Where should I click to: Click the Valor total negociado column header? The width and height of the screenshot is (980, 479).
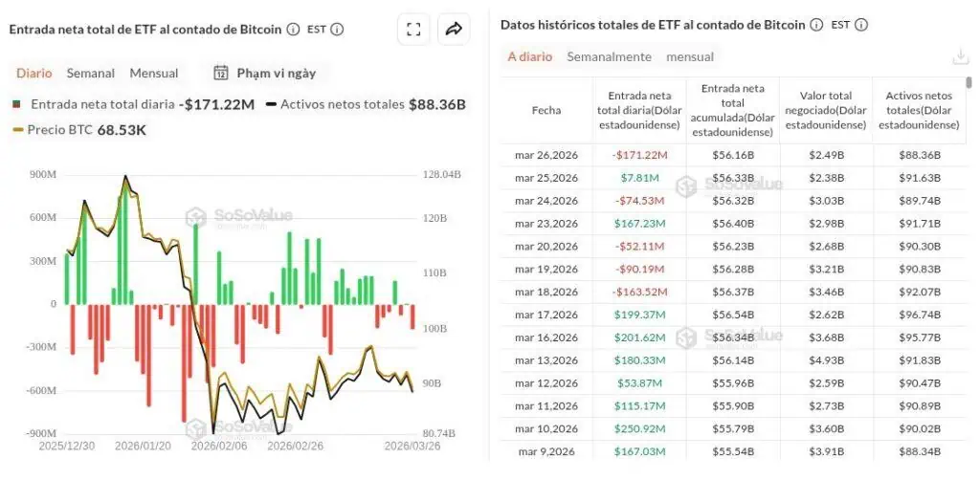826,110
